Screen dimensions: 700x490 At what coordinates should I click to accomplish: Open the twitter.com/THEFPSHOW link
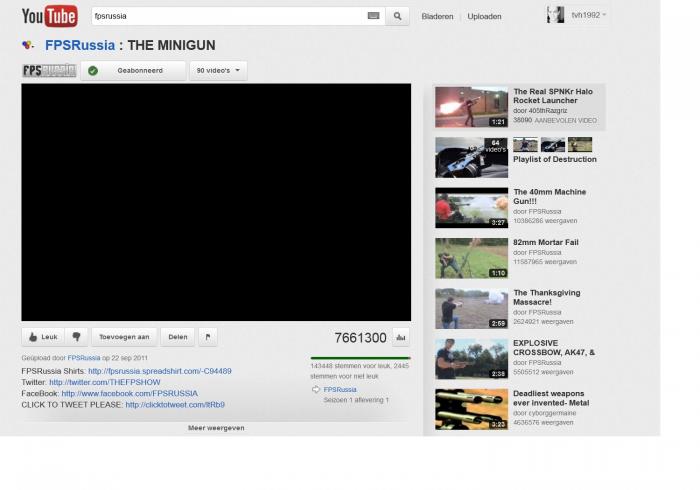tap(104, 382)
